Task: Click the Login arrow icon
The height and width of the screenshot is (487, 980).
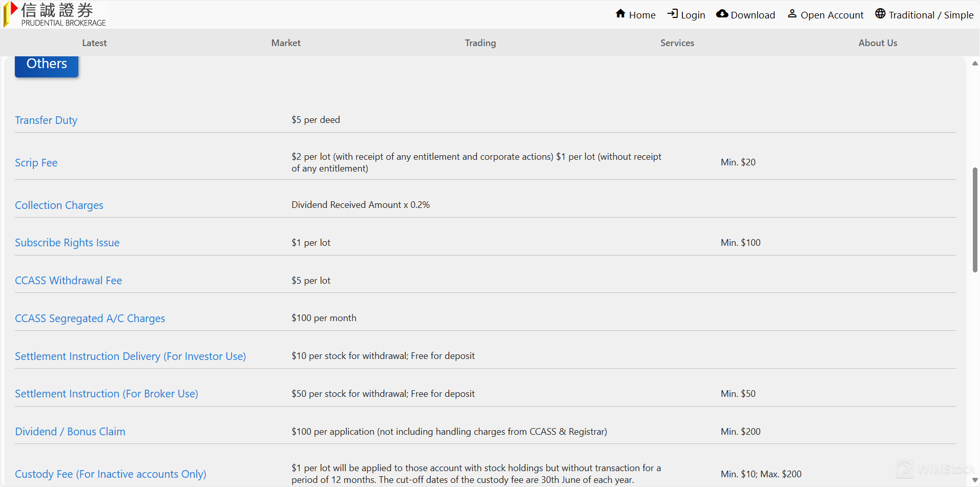Action: [672, 14]
